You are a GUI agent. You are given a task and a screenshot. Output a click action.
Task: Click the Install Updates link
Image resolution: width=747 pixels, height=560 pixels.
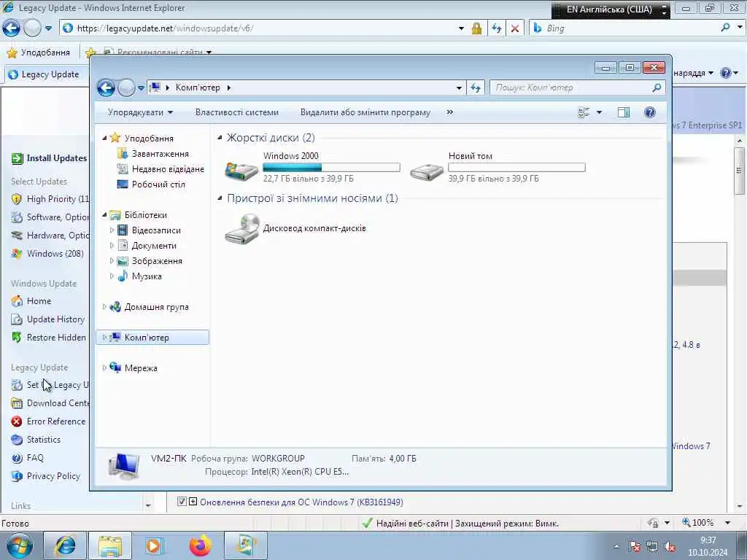[56, 158]
